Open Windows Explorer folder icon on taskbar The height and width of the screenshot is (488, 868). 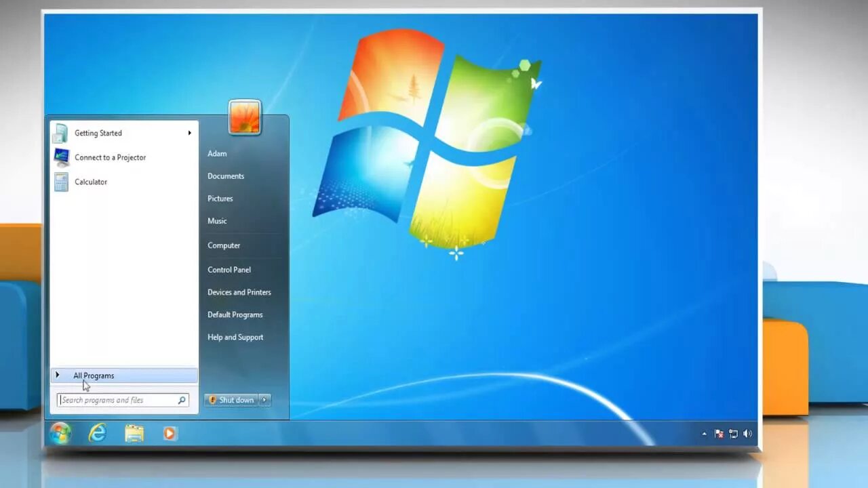134,433
